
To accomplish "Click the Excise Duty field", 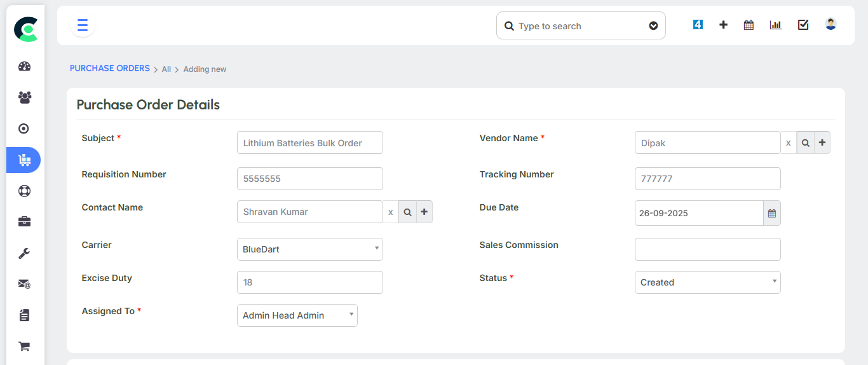I will coord(310,282).
